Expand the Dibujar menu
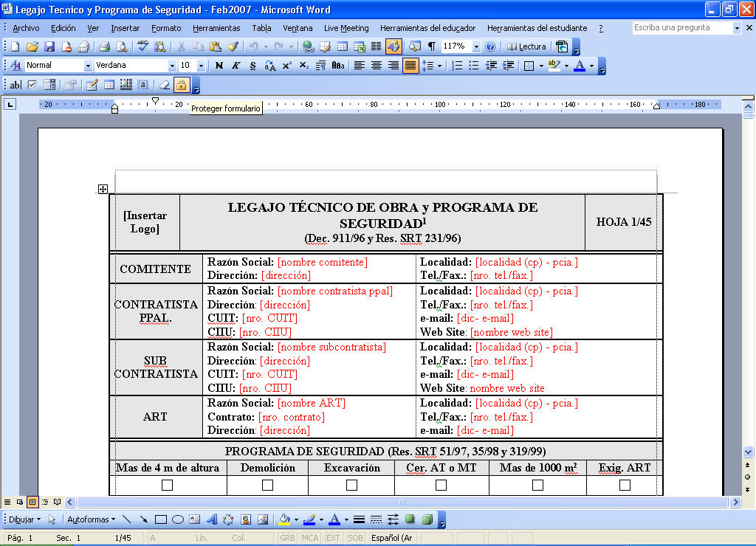756x546 pixels. (x=24, y=519)
